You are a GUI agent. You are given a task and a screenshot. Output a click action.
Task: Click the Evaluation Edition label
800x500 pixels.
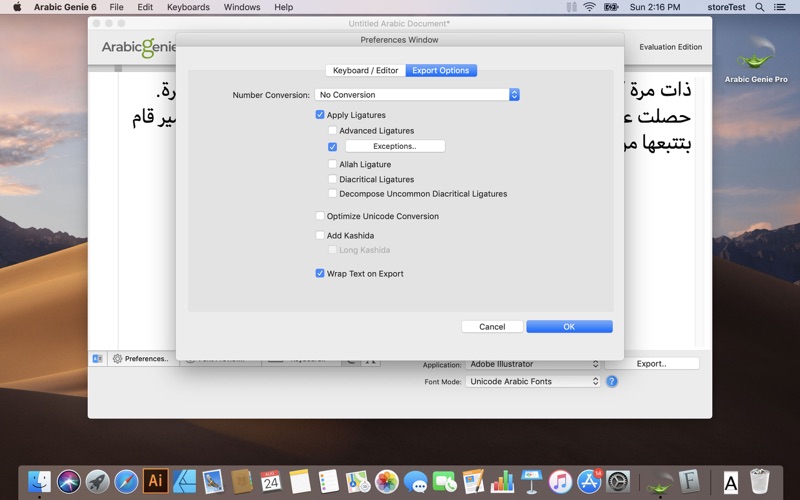click(x=670, y=47)
